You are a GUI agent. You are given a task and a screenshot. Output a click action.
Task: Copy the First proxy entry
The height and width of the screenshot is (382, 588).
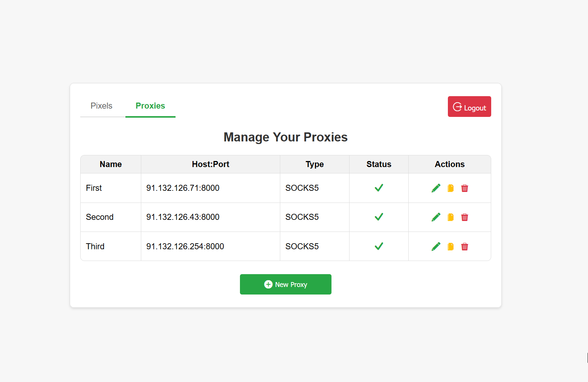pyautogui.click(x=451, y=188)
